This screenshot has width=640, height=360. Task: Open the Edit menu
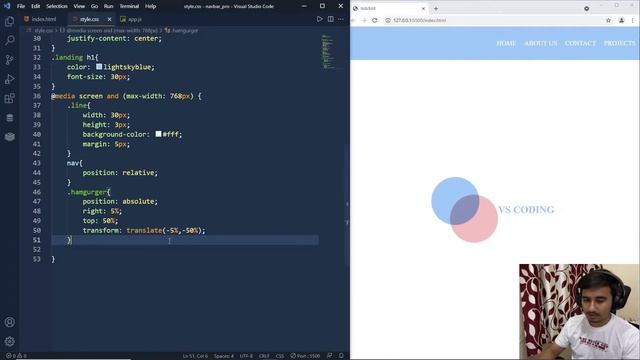pyautogui.click(x=36, y=6)
